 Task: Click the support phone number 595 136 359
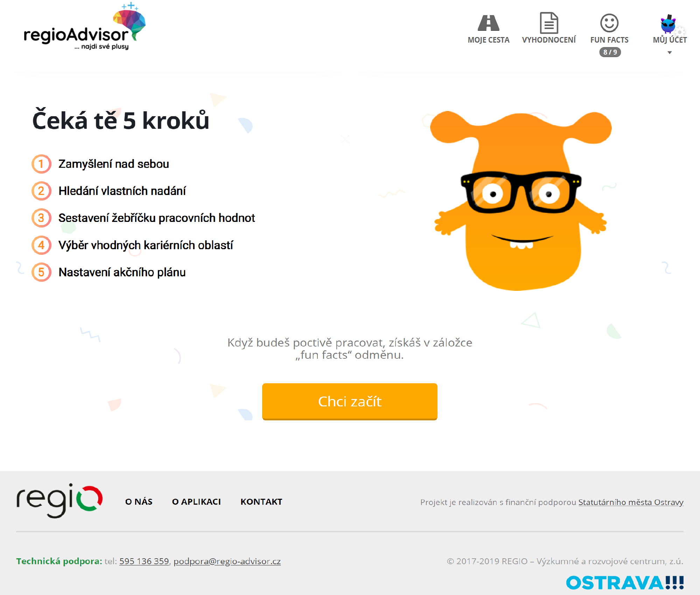pos(144,561)
